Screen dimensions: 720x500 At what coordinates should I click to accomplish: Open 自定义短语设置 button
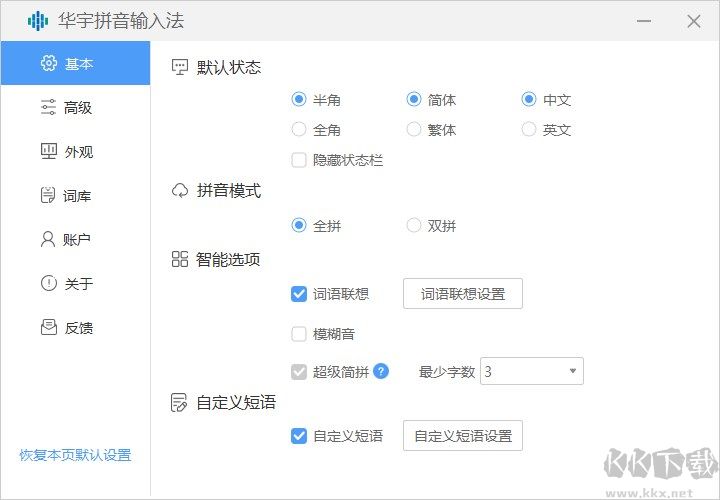tap(463, 436)
